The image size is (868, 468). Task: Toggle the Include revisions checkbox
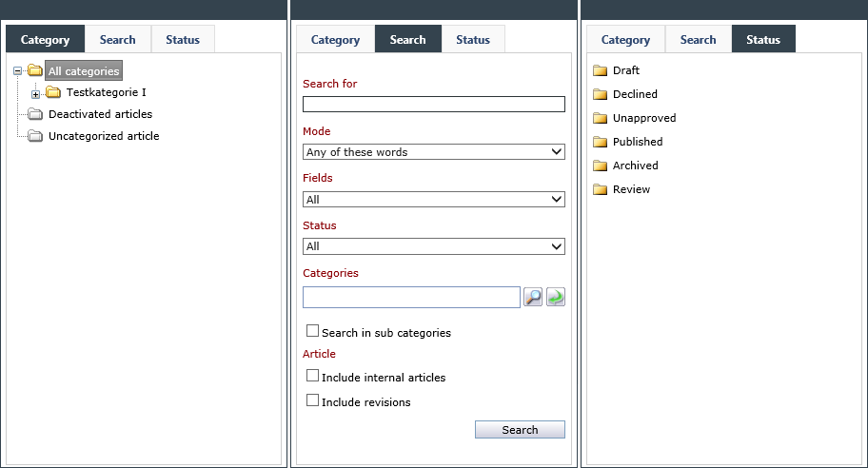click(x=313, y=400)
